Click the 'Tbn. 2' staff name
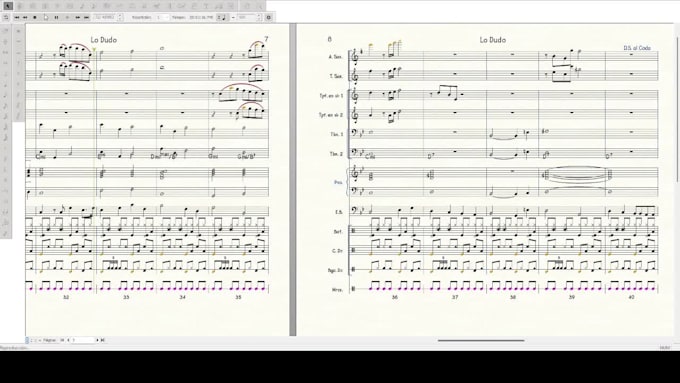This screenshot has height=383, width=680. coord(337,154)
